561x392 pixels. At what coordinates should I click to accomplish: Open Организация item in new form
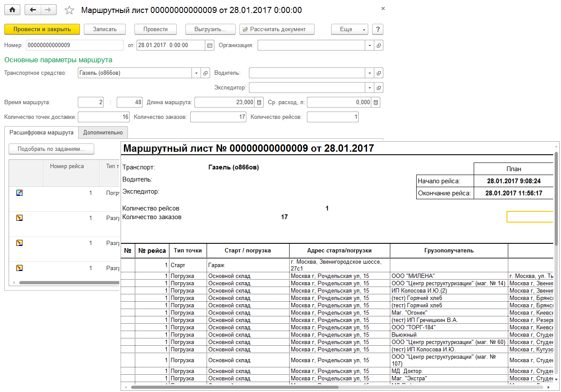[x=379, y=45]
